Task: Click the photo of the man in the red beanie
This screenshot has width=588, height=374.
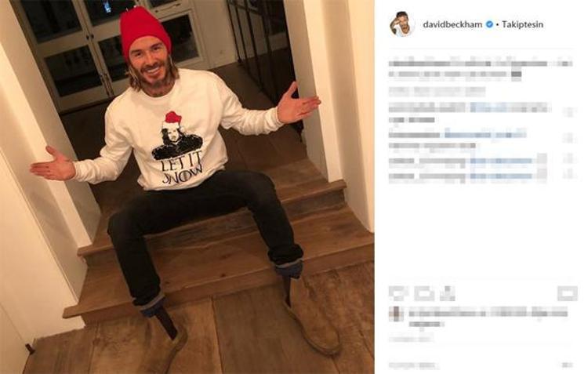Action: 187,187
